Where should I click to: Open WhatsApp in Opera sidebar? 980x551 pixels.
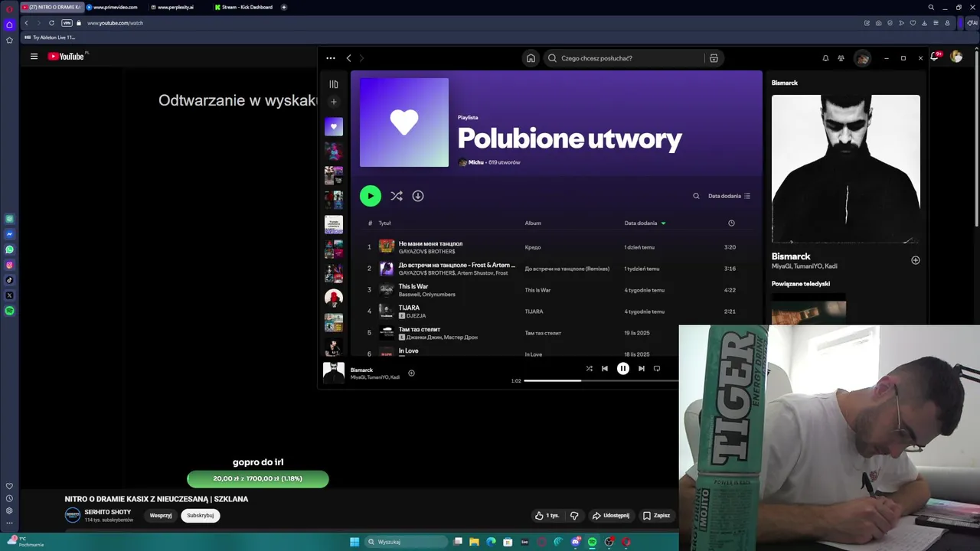pyautogui.click(x=9, y=249)
